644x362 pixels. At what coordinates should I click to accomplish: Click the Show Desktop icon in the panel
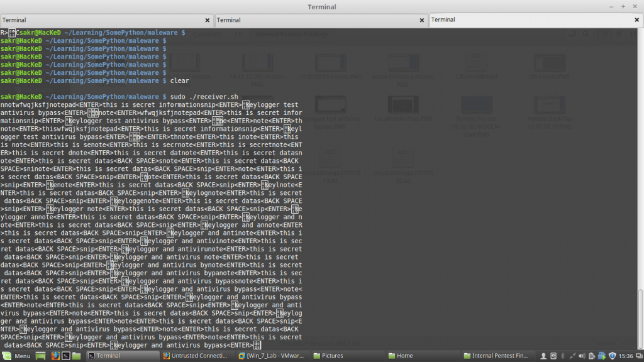click(x=40, y=356)
